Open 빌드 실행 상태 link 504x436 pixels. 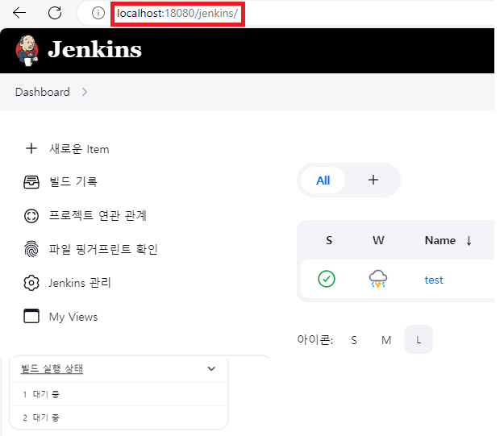52,368
